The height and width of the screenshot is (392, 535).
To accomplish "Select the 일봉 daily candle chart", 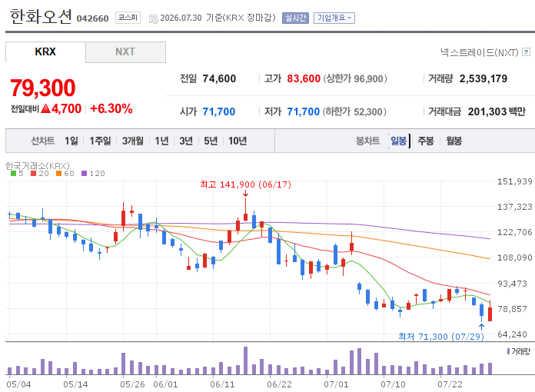I will [398, 141].
